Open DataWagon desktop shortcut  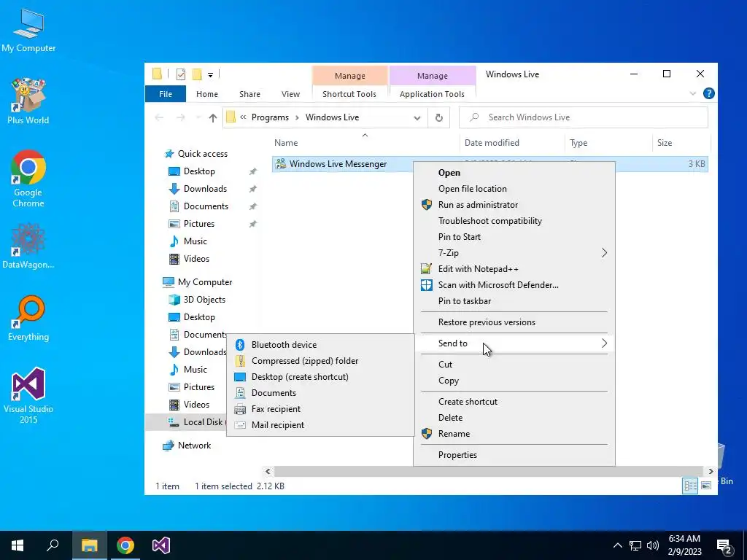point(28,246)
